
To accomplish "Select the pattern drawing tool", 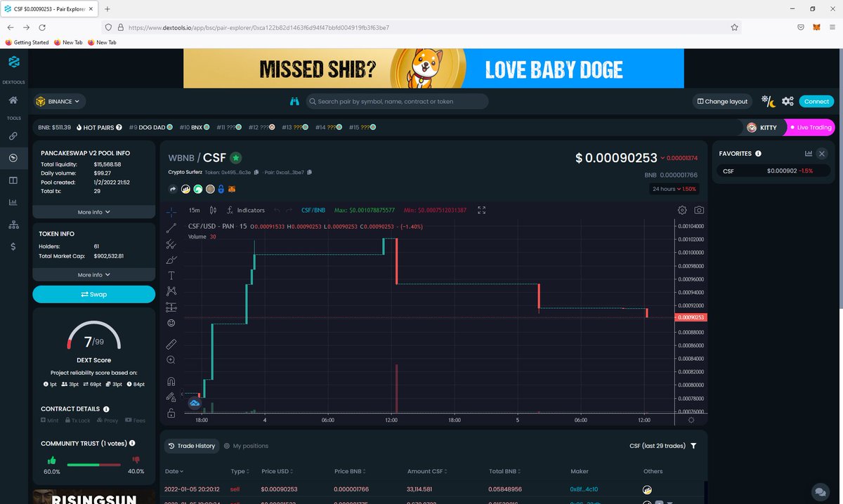I will tap(171, 291).
